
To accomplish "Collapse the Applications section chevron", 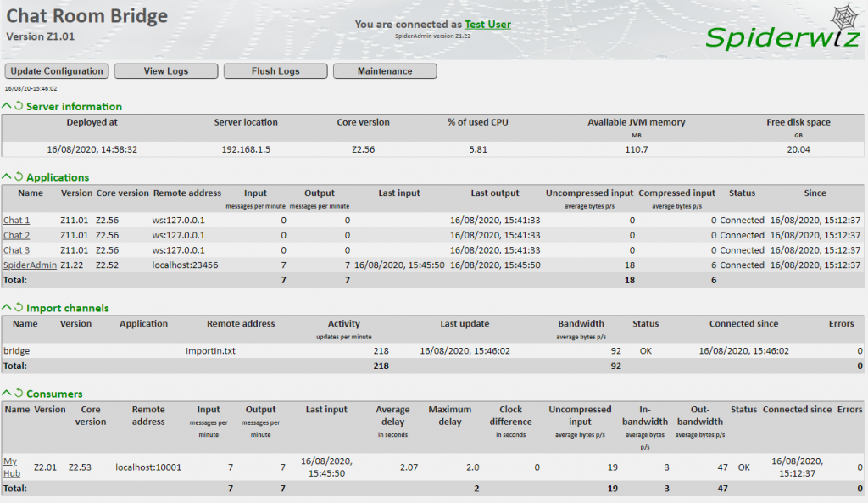I will pos(7,176).
